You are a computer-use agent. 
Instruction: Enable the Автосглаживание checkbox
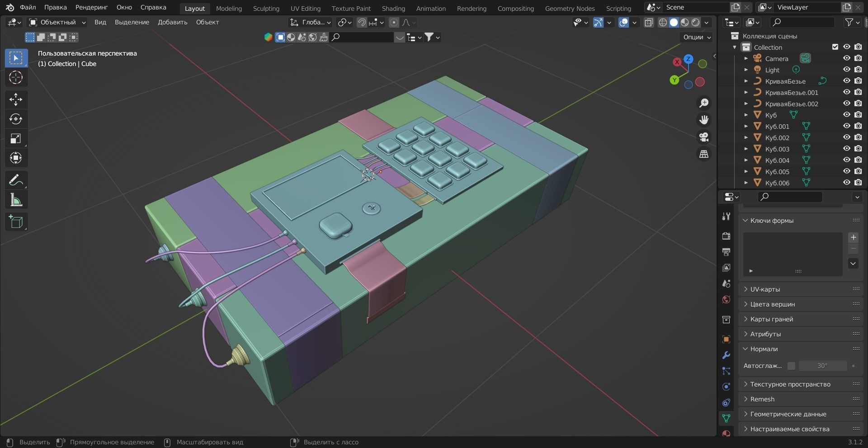791,366
